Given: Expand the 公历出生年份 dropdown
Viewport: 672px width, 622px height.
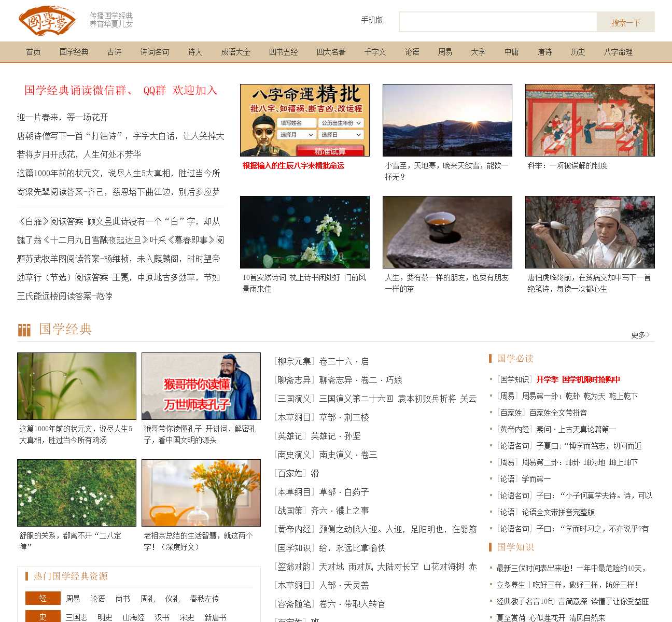Looking at the screenshot, I should pos(341,123).
